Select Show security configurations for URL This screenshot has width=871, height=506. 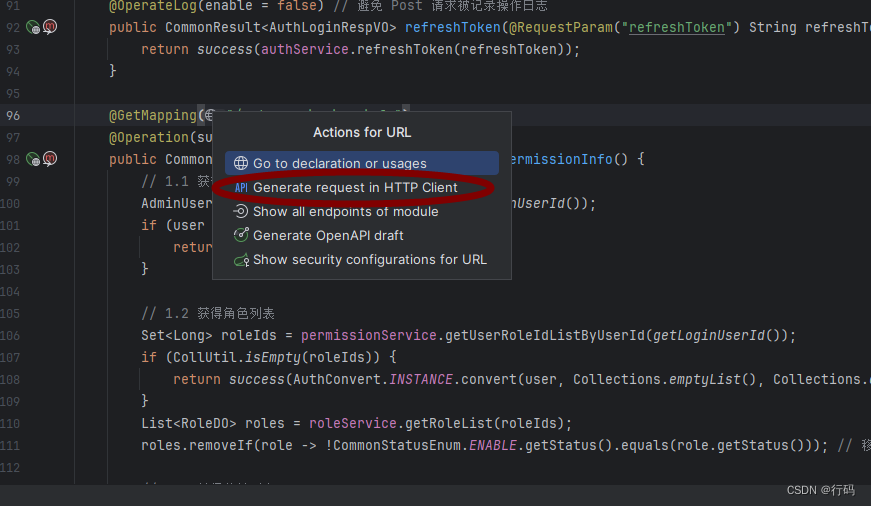point(362,259)
